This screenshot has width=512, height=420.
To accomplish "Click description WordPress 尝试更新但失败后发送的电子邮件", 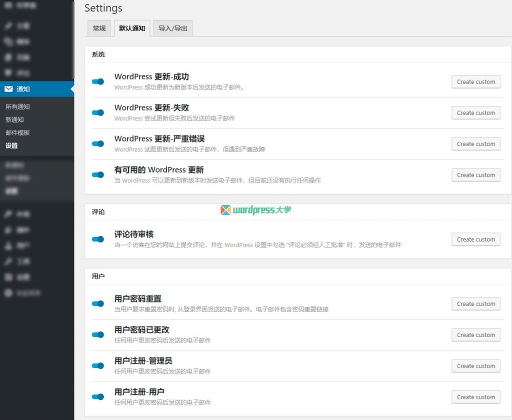I will [174, 118].
